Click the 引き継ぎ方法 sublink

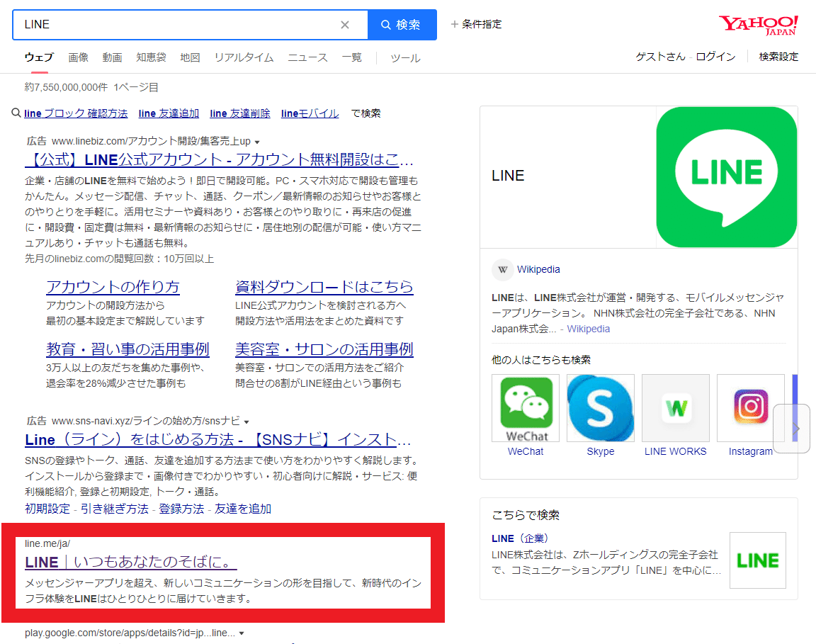pos(115,509)
